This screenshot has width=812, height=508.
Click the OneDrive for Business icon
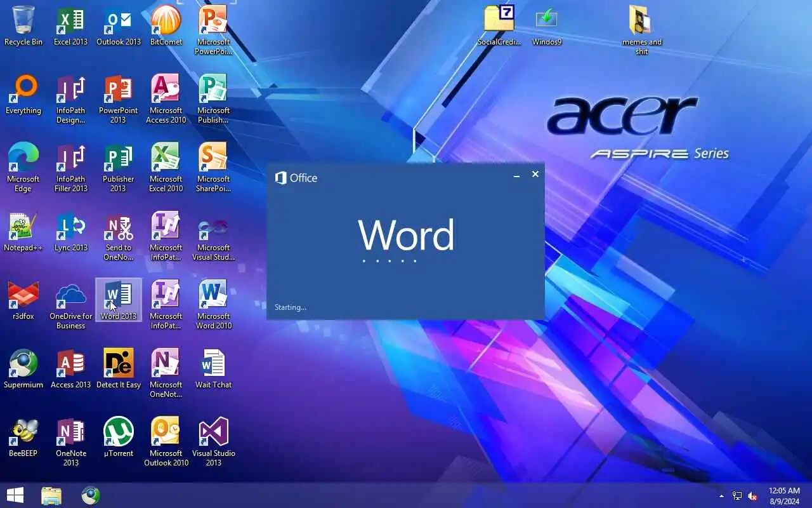pos(71,304)
